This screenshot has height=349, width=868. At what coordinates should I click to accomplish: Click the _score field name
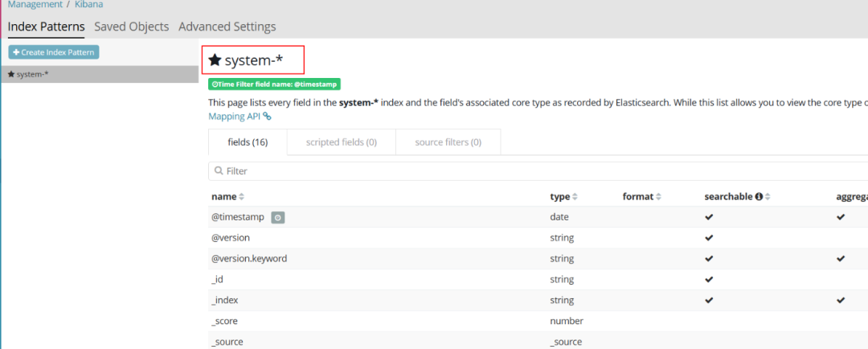(225, 322)
